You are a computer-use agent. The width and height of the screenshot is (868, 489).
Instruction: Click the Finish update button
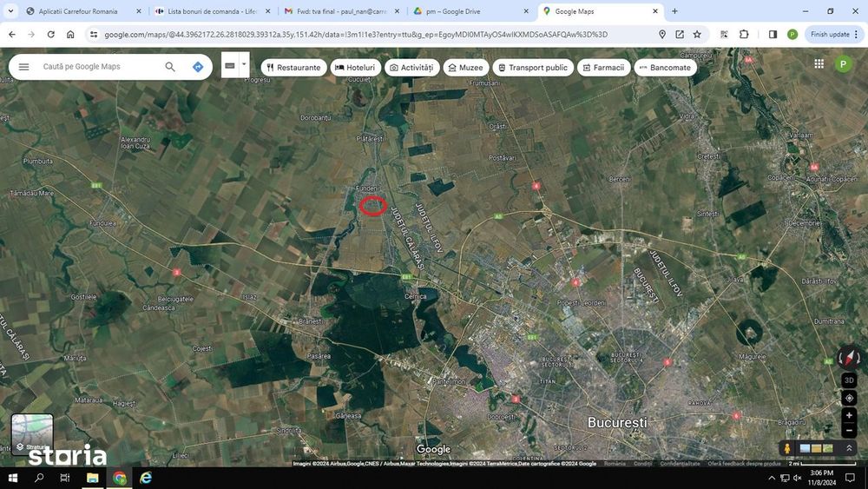tap(830, 35)
